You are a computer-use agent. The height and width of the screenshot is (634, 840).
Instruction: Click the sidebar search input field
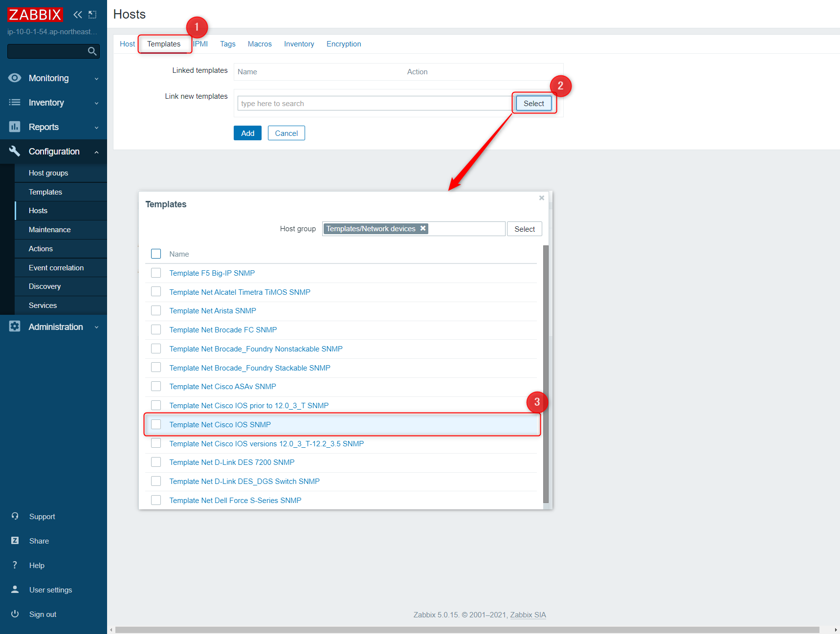click(47, 51)
